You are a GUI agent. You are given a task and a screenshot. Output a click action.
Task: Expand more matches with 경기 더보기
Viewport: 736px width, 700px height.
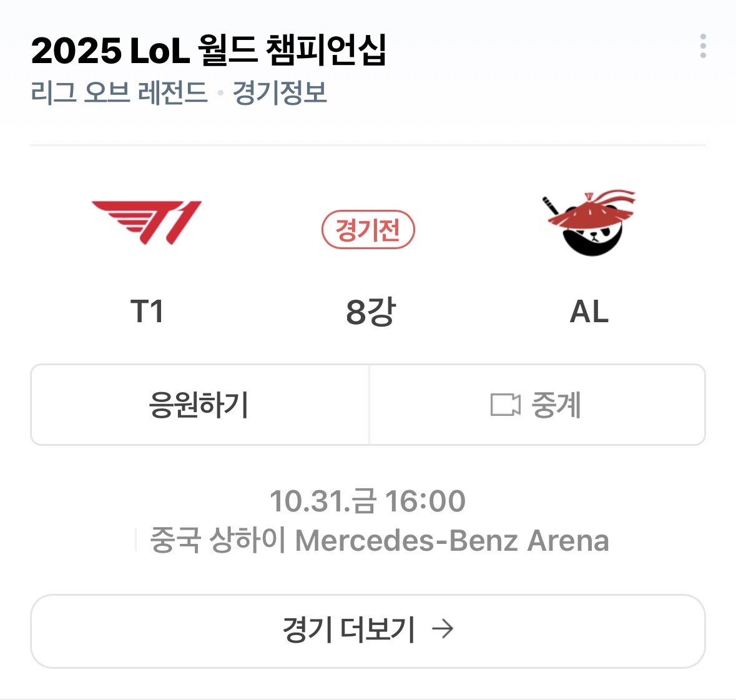tap(368, 631)
